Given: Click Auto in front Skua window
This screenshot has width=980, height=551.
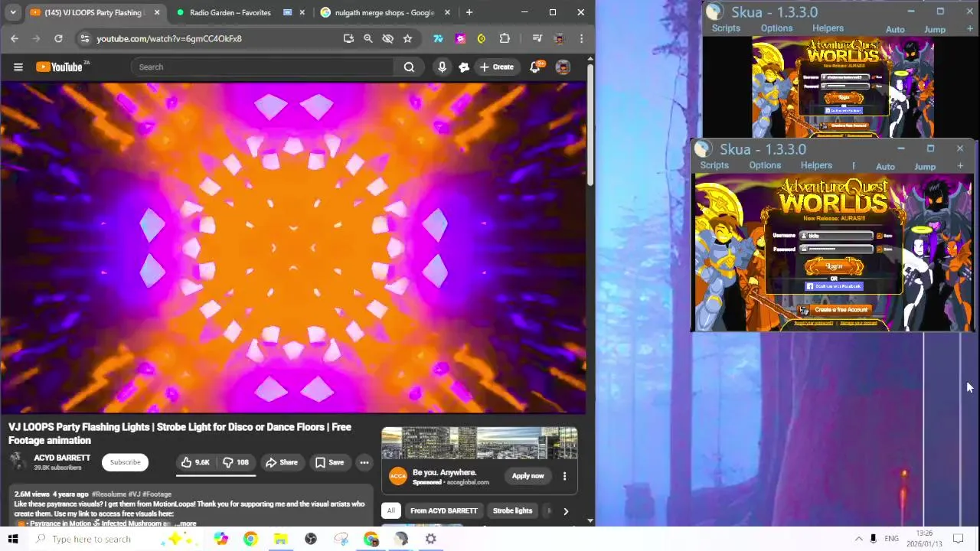Looking at the screenshot, I should 885,167.
